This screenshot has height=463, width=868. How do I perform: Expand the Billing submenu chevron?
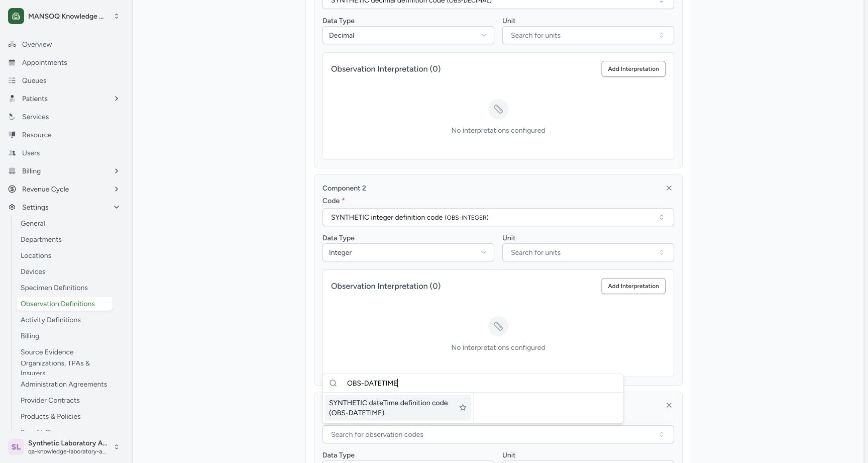click(x=117, y=171)
